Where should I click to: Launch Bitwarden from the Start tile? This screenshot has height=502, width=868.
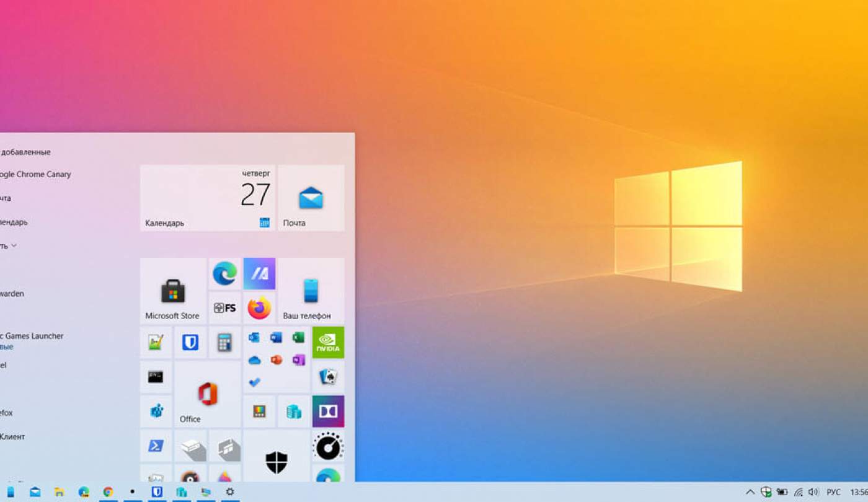coord(190,342)
